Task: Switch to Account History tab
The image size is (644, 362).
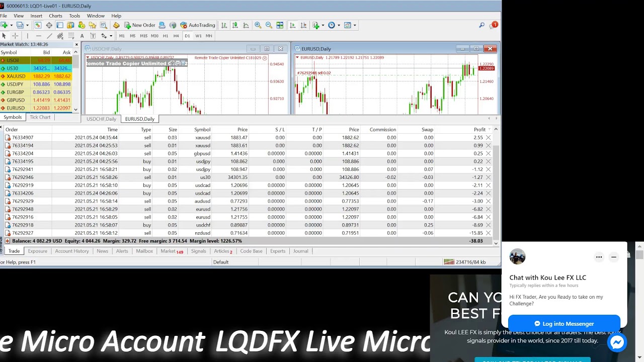Action: click(72, 251)
